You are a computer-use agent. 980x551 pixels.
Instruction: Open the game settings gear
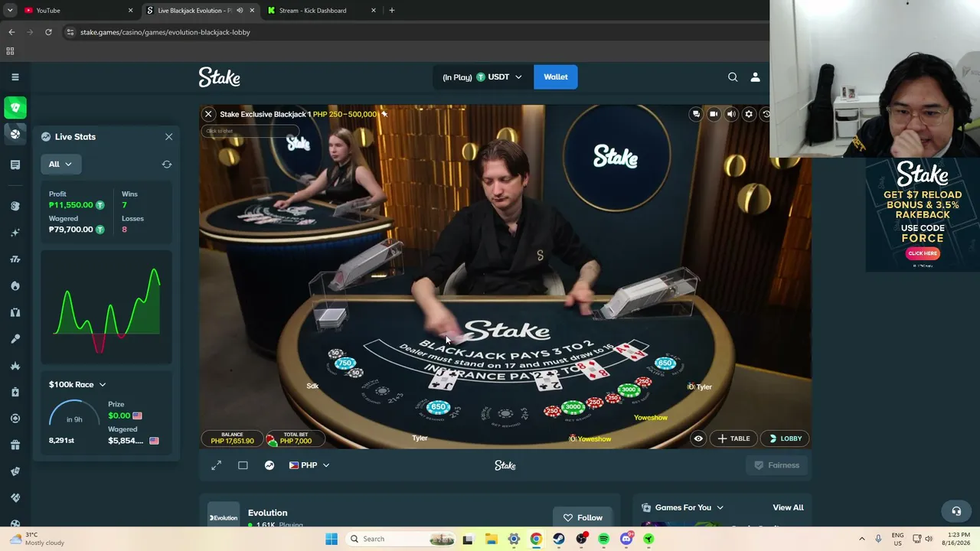pyautogui.click(x=749, y=114)
